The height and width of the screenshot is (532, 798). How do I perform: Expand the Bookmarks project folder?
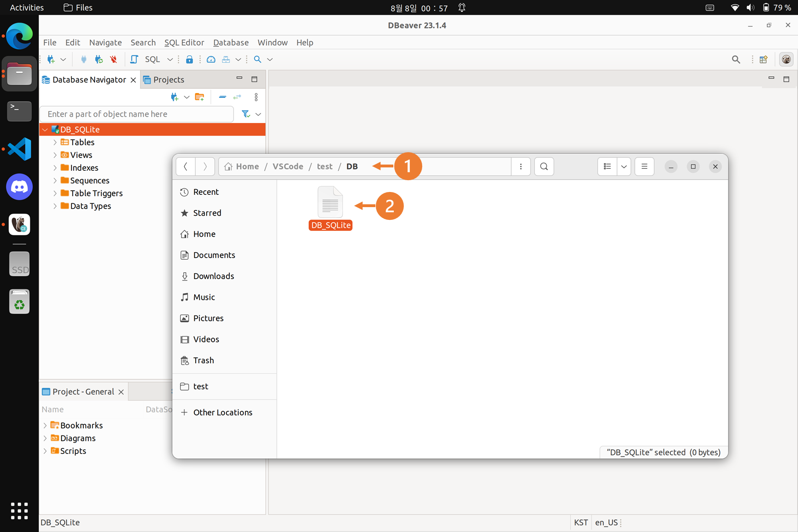[45, 426]
